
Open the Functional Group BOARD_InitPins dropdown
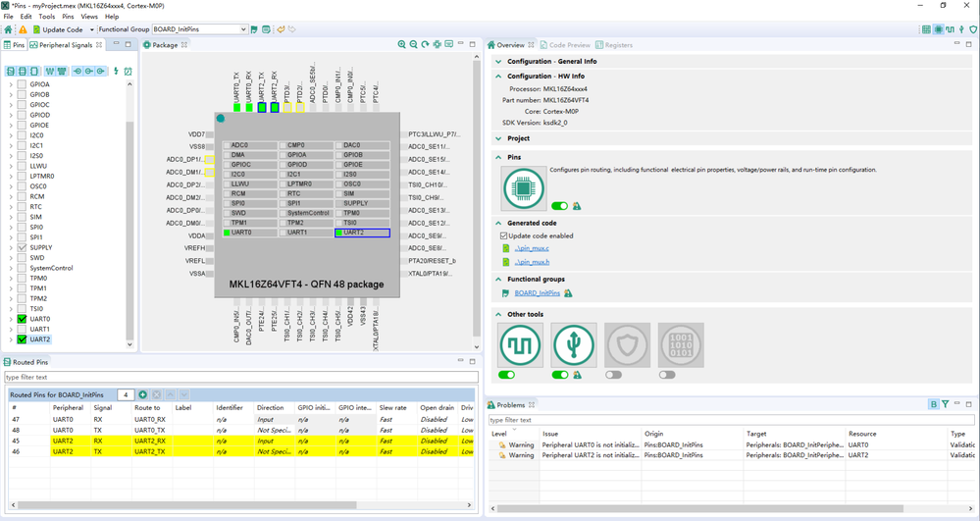point(243,29)
